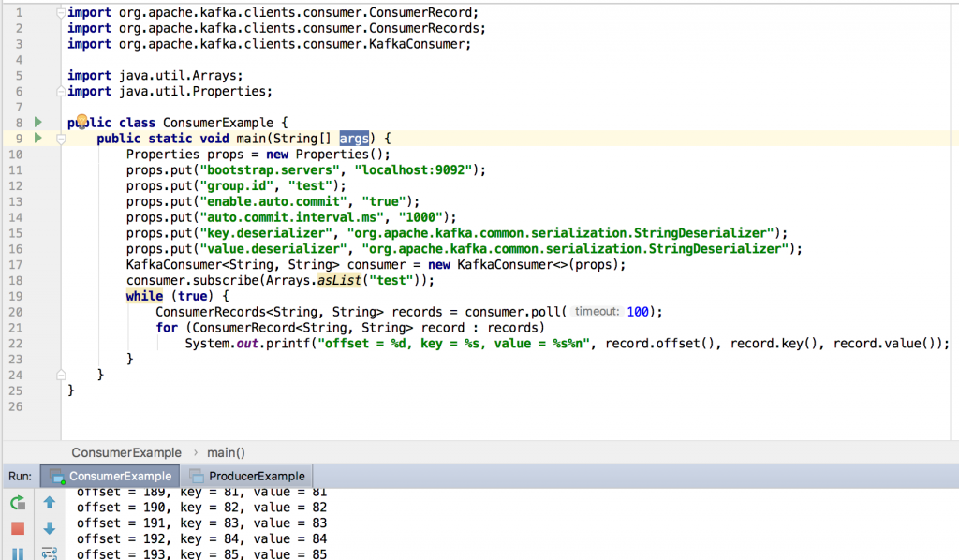Viewport: 959px width, 560px height.
Task: Open the yellow intention bulb on line 8
Action: [x=82, y=120]
